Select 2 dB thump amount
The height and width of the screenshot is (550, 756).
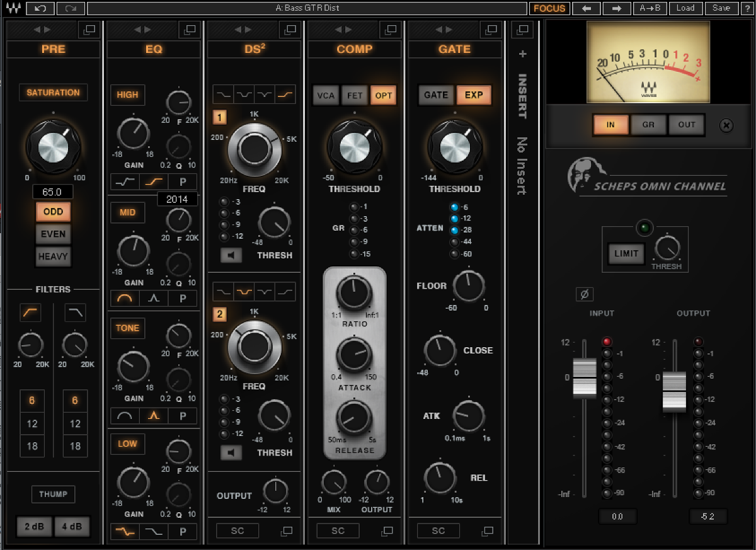click(34, 527)
